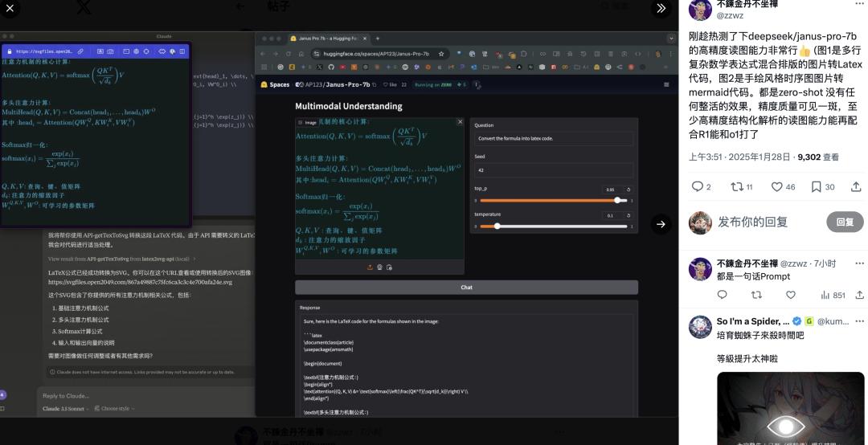Like the 都是一句话Prompt reply
This screenshot has height=445, width=868.
pos(790,295)
